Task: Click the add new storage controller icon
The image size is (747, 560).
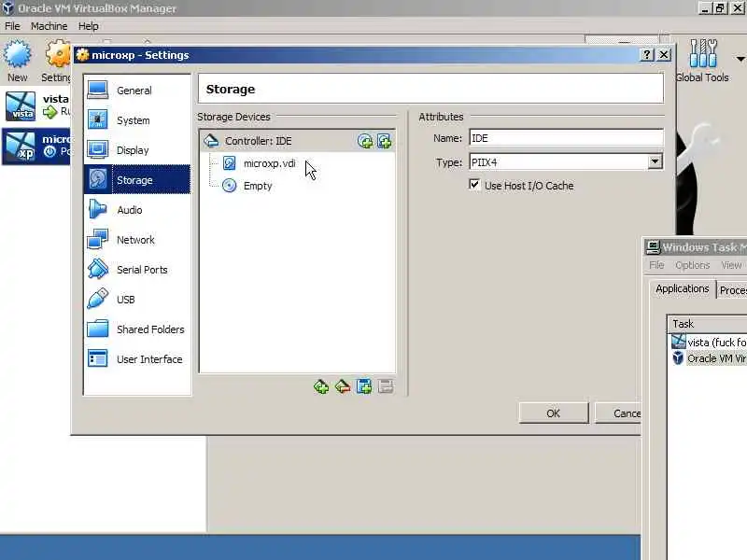Action: pyautogui.click(x=321, y=386)
